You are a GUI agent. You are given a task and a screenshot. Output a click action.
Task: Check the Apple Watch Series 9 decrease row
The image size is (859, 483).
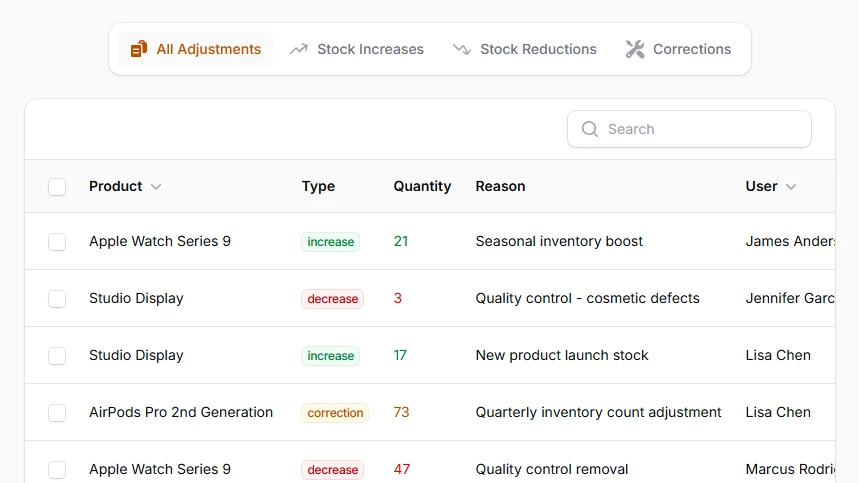57,469
